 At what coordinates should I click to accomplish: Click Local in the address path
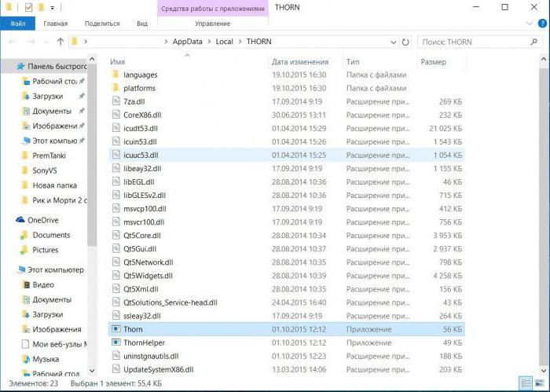click(x=224, y=42)
